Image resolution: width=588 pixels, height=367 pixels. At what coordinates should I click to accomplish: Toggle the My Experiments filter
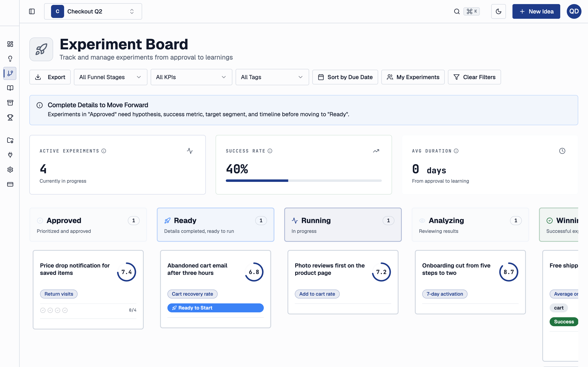413,77
